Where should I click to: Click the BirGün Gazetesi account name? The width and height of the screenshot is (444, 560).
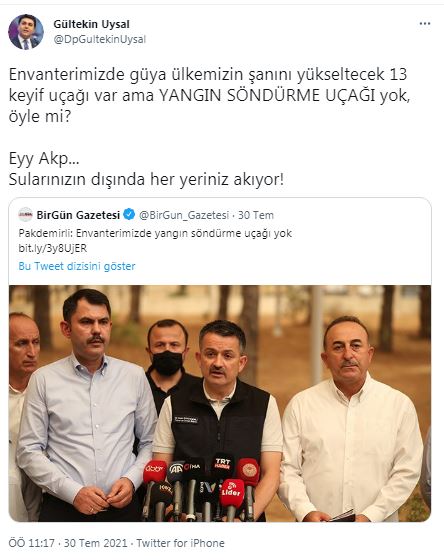(x=78, y=215)
